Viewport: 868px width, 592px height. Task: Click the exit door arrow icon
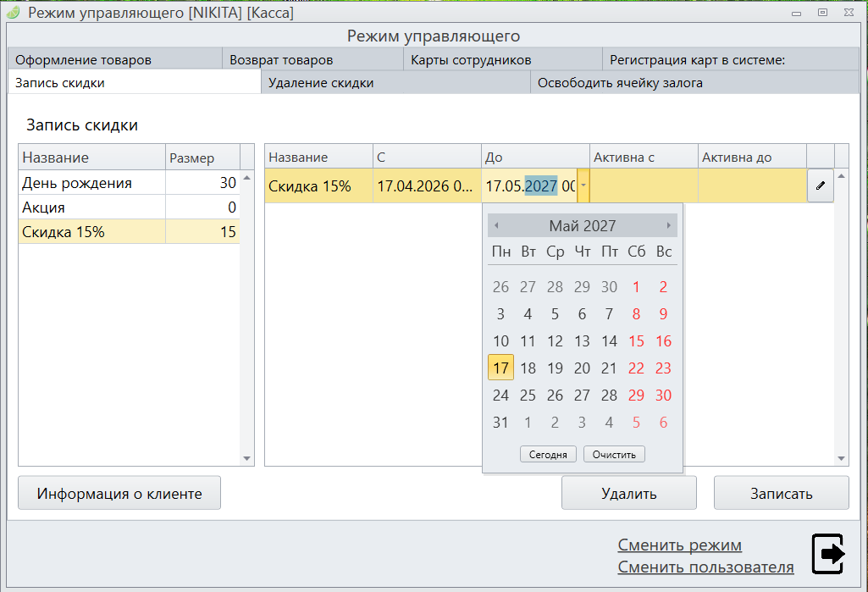pyautogui.click(x=828, y=554)
